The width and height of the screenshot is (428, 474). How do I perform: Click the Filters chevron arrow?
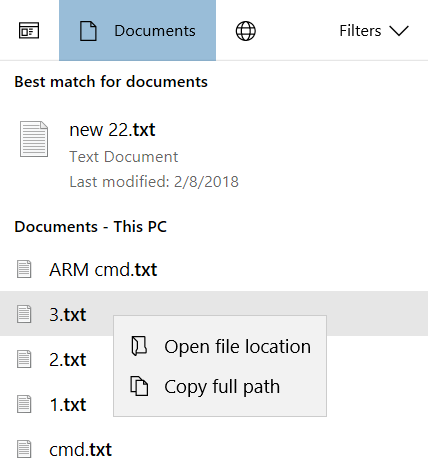pyautogui.click(x=399, y=31)
